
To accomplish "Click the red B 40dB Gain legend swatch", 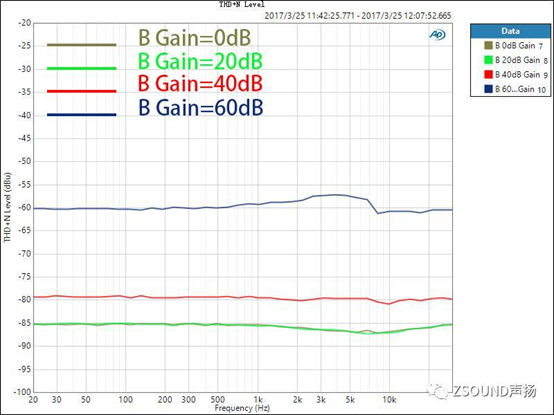I will (488, 75).
